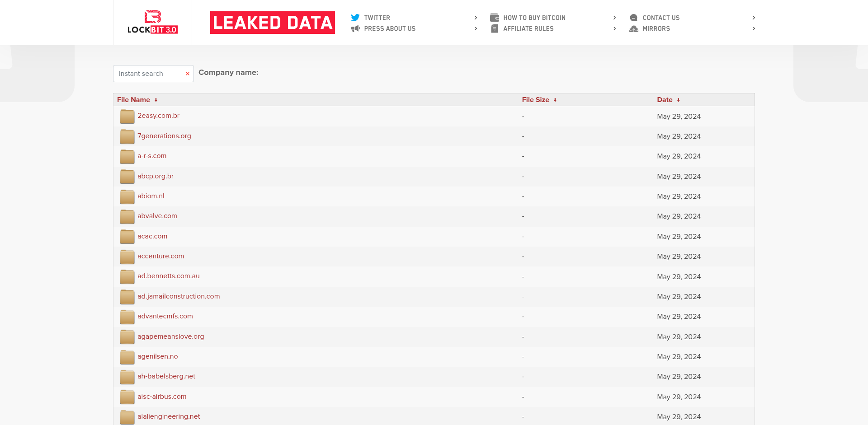Open the abiom.nl folder link
The height and width of the screenshot is (425, 868).
click(x=151, y=196)
